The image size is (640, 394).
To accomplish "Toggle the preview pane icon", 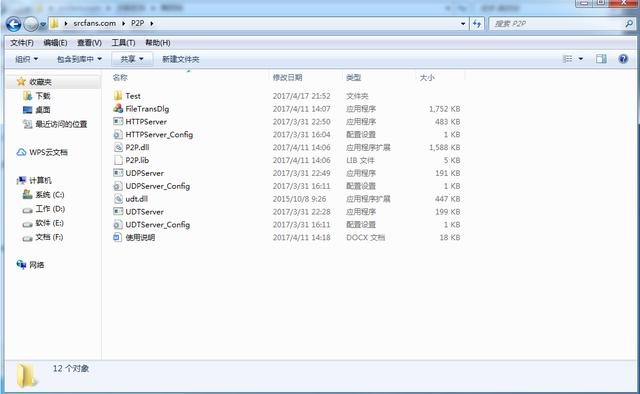I will (601, 59).
